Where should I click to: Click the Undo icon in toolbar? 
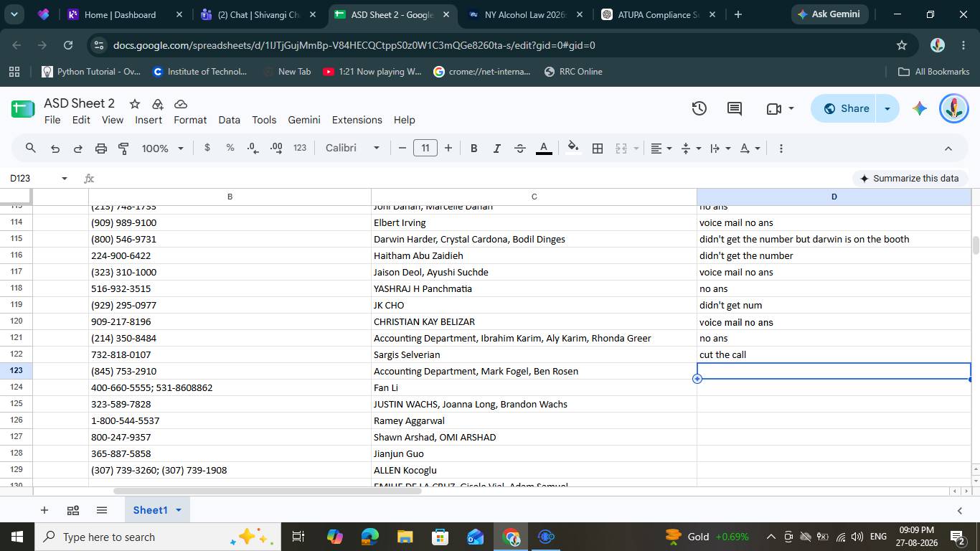pyautogui.click(x=55, y=149)
